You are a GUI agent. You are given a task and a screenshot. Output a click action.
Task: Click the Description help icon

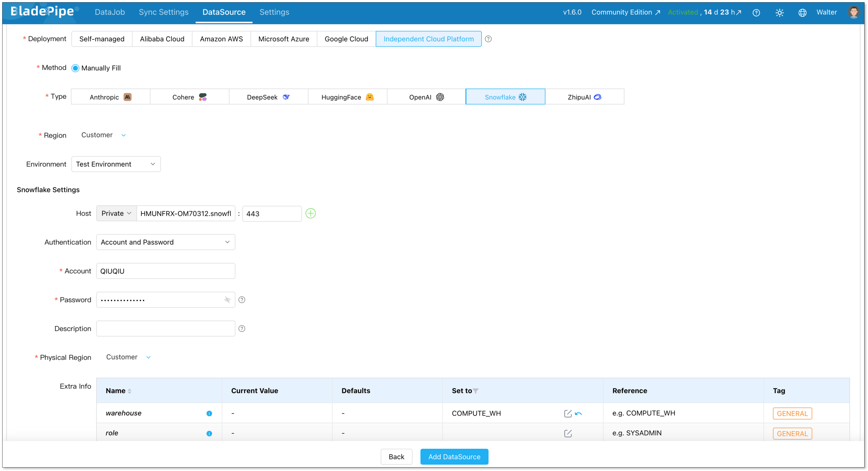tap(242, 328)
